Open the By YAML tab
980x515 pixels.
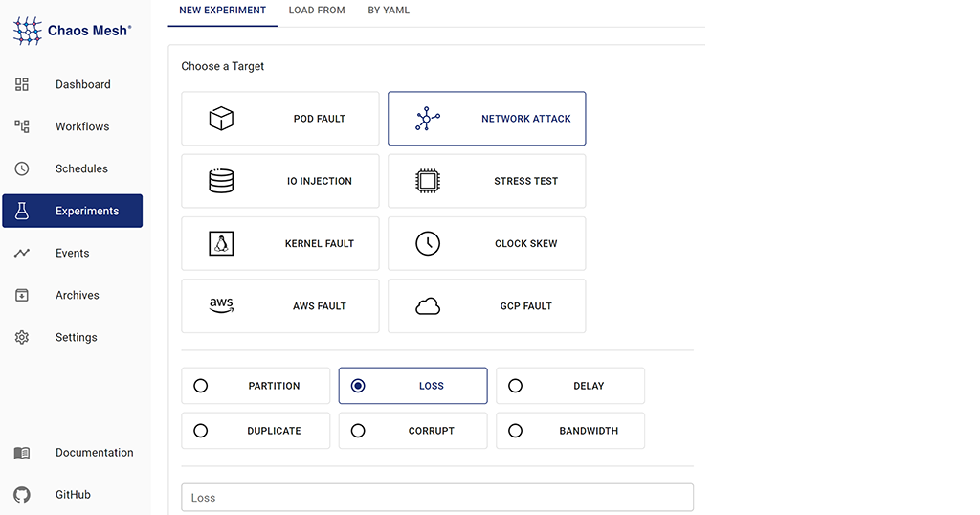[x=389, y=11]
